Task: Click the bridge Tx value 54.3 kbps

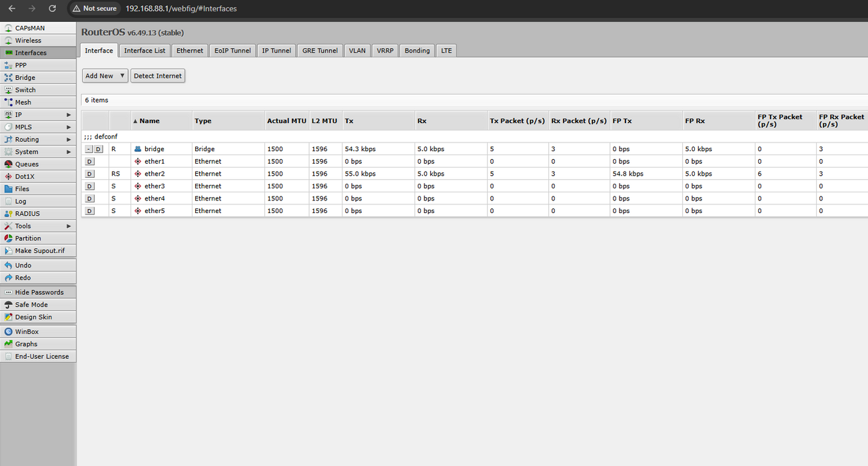Action: [x=360, y=149]
